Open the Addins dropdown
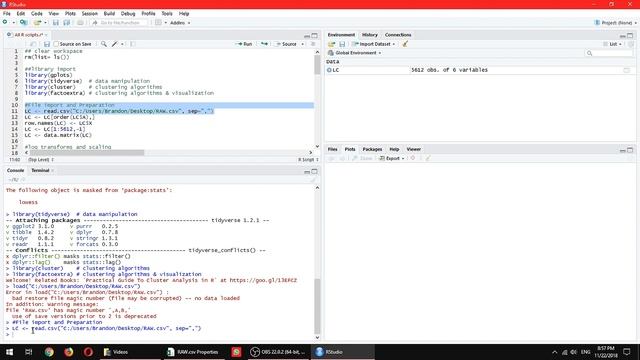 click(x=180, y=23)
